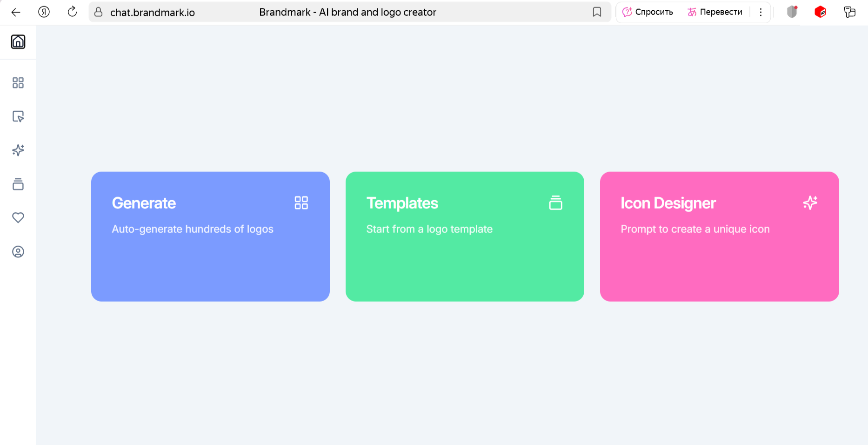
Task: Open the Icon Designer sparkle icon in sidebar
Action: pos(18,150)
